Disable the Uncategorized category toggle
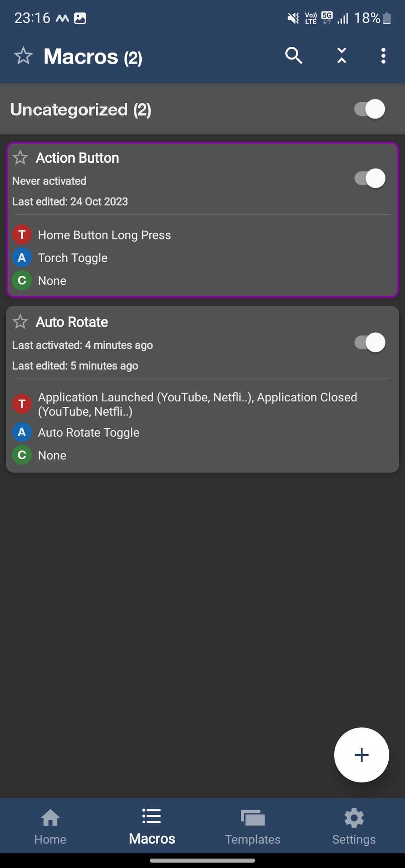Image resolution: width=405 pixels, height=868 pixels. pos(368,109)
